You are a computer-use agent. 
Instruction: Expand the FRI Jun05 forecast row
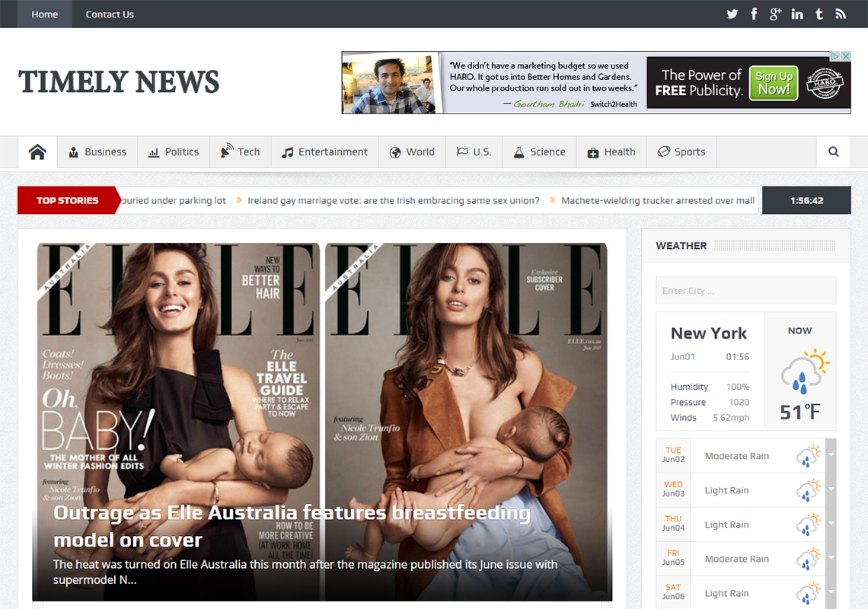coord(831,559)
